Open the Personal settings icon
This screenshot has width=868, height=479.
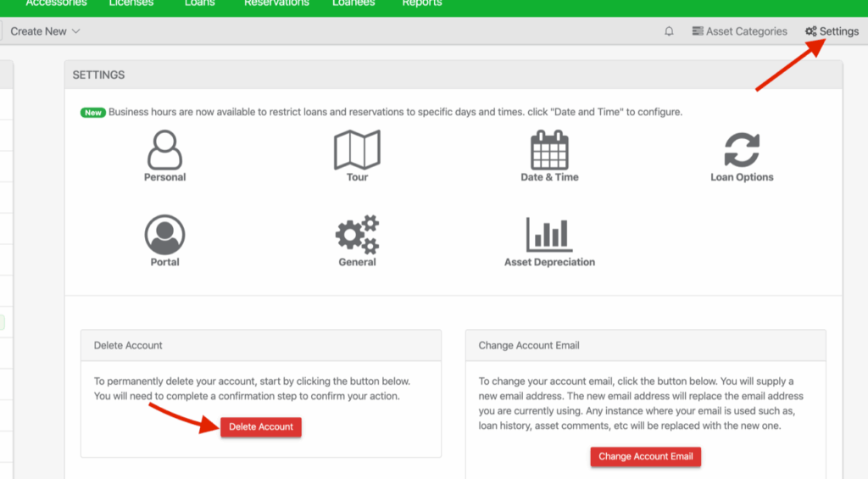164,151
